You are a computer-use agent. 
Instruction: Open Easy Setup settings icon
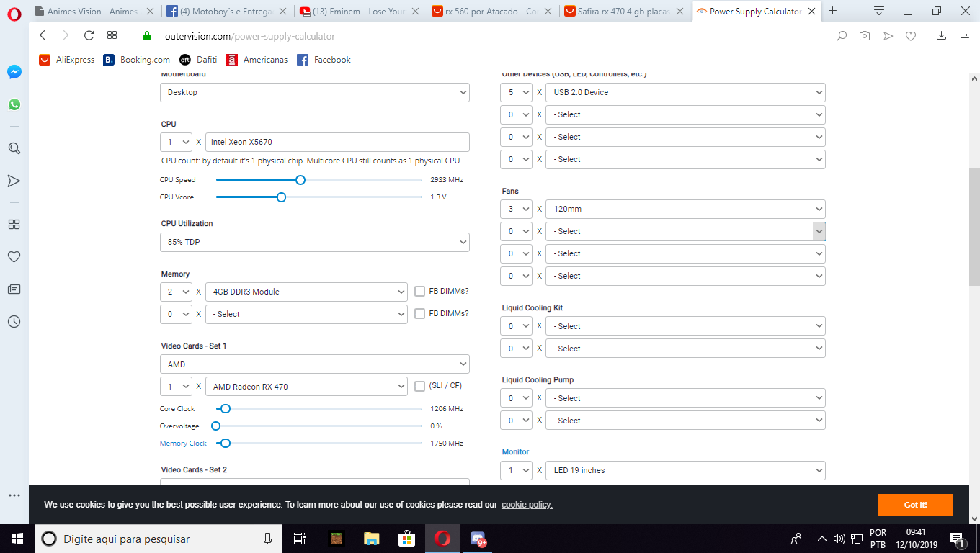click(x=965, y=36)
